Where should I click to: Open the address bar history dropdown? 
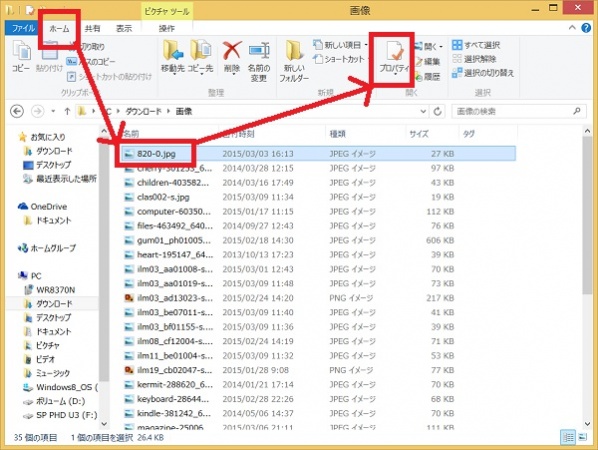click(423, 111)
